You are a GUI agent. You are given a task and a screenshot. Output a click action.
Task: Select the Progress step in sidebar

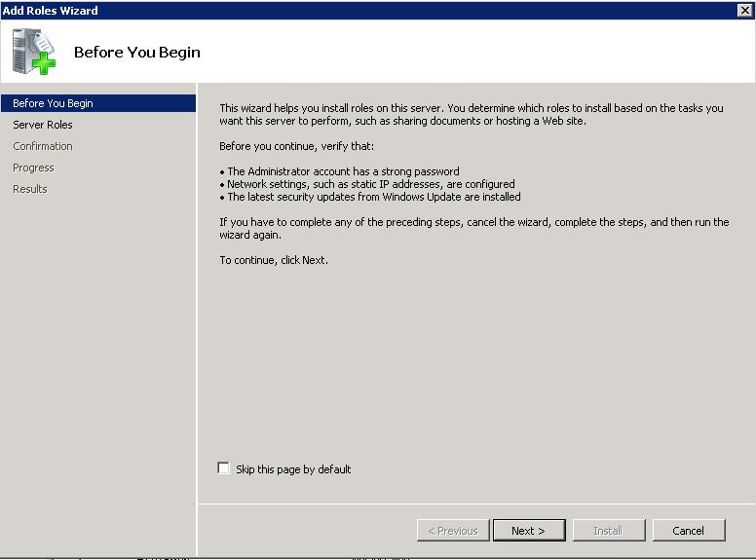click(33, 168)
